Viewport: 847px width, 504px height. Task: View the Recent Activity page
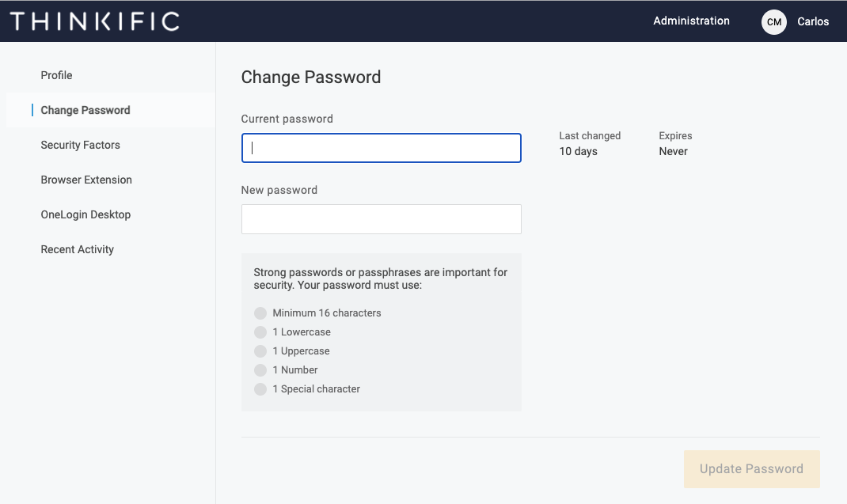(78, 249)
